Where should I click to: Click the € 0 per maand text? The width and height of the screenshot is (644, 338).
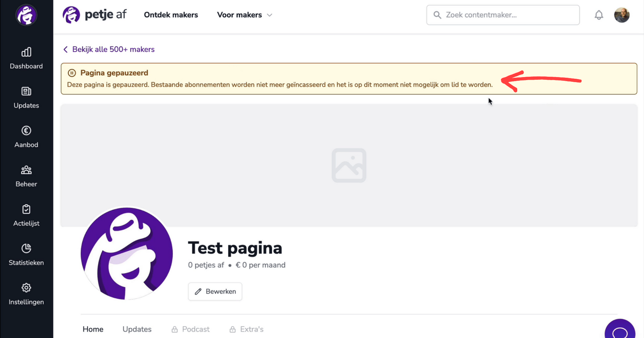[x=260, y=265]
